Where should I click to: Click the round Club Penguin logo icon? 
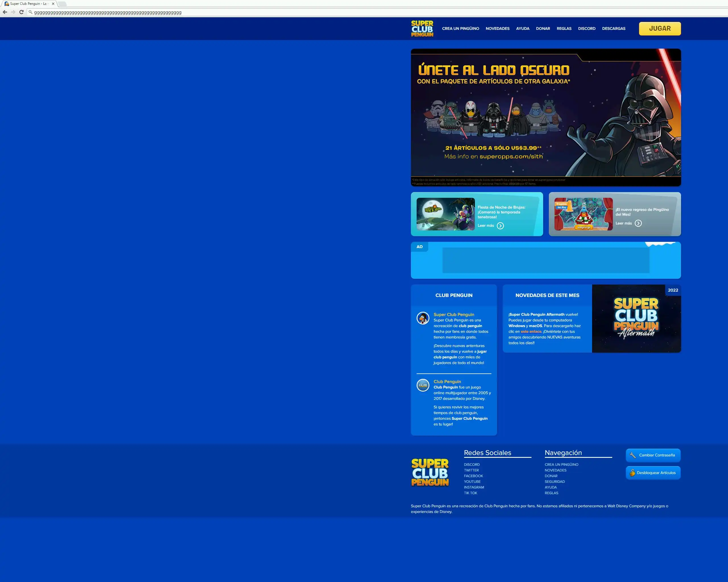[423, 385]
